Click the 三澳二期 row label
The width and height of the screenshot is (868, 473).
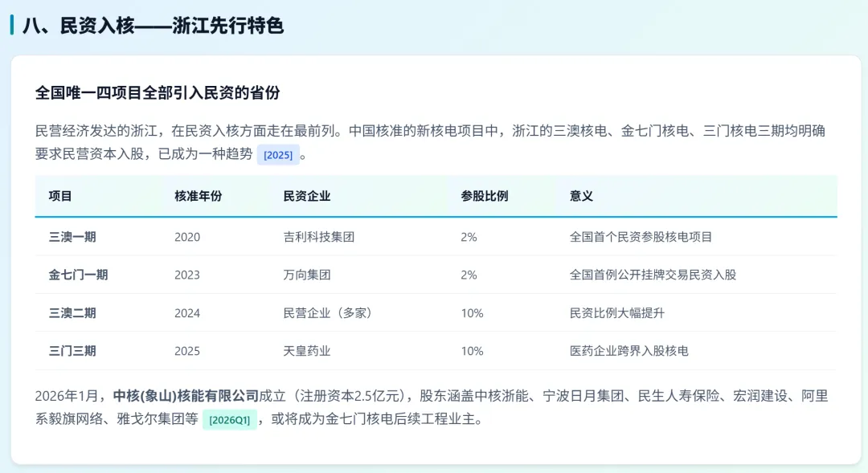[x=72, y=313]
